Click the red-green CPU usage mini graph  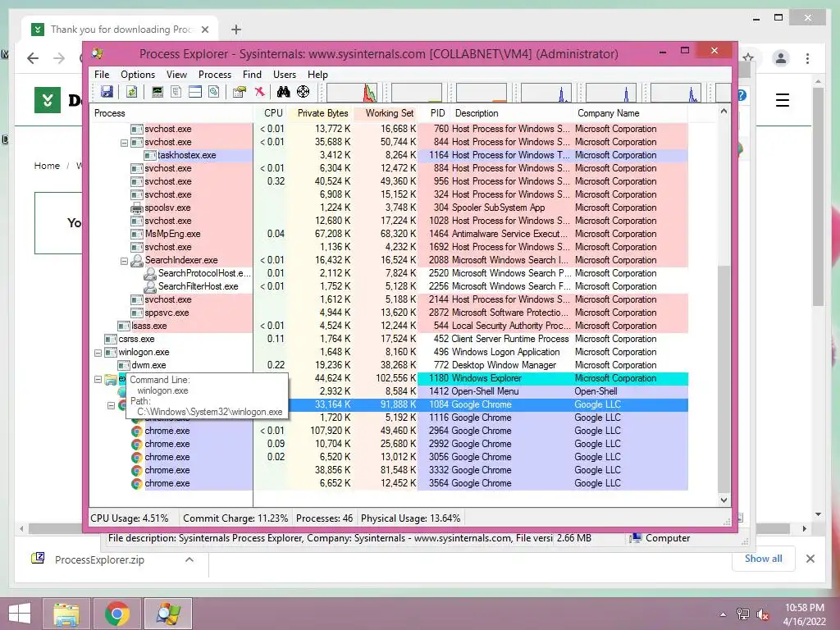click(352, 92)
